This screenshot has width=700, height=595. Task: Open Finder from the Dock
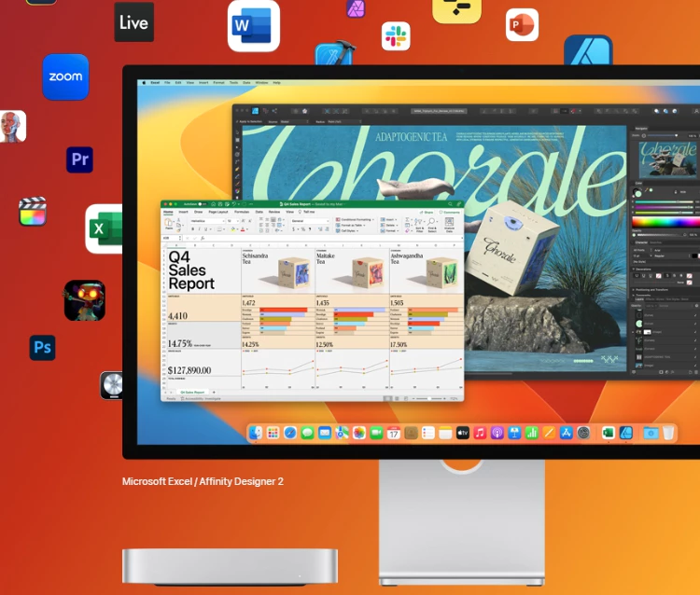point(256,433)
